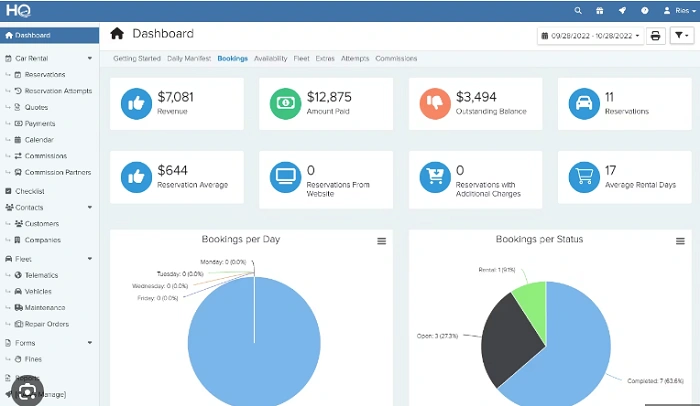Switch to the Availability tab
This screenshot has width=700, height=406.
pyautogui.click(x=270, y=59)
